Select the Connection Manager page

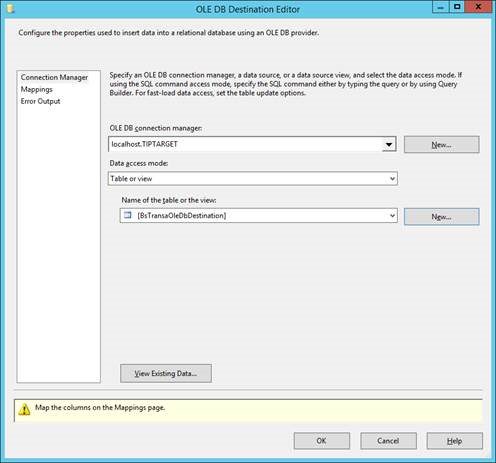pyautogui.click(x=54, y=77)
